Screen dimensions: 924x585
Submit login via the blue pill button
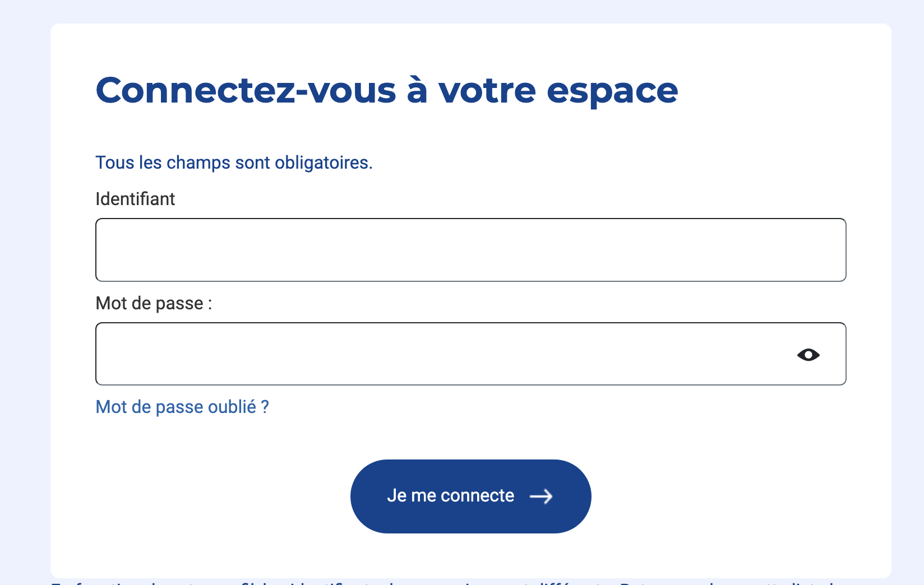tap(471, 496)
